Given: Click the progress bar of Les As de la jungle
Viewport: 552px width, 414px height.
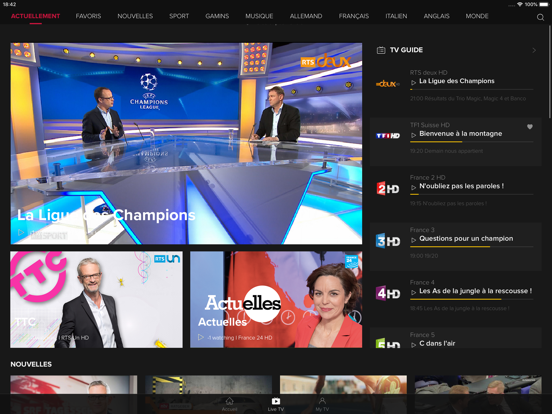Looking at the screenshot, I should (x=472, y=299).
